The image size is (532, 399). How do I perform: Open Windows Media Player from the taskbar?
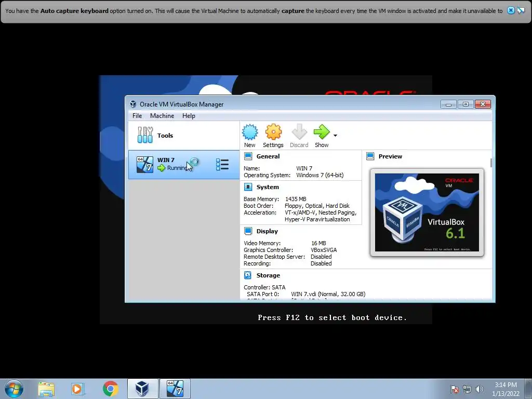(x=78, y=389)
